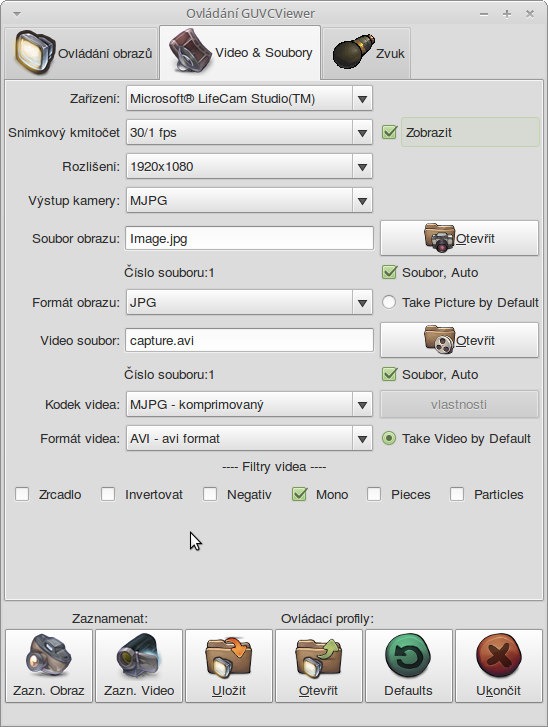Open the Zvuk audio tab
548x727 pixels.
pyautogui.click(x=366, y=53)
